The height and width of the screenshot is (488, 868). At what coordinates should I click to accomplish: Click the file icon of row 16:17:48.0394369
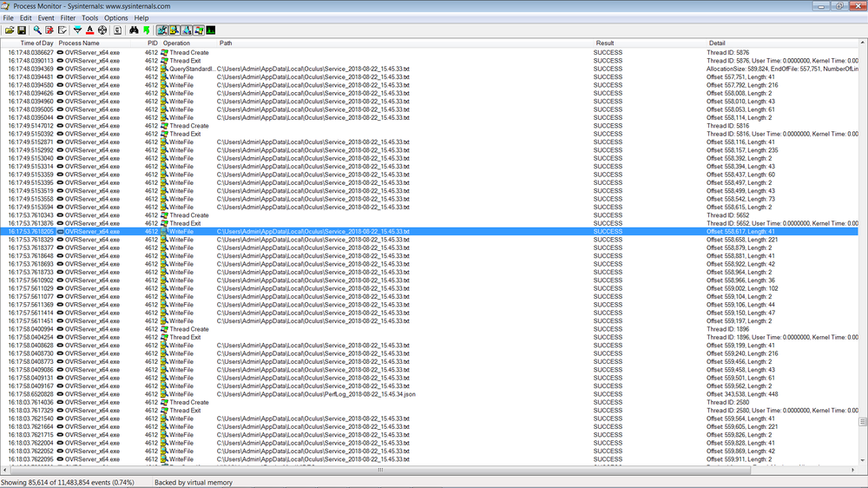[164, 69]
